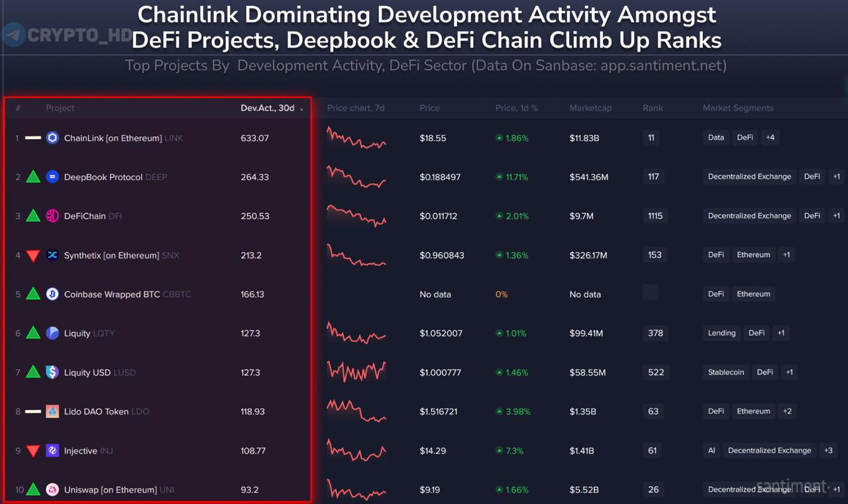Click the green up arrow beside Liquity USD
Screen dimensions: 848x504
33,372
